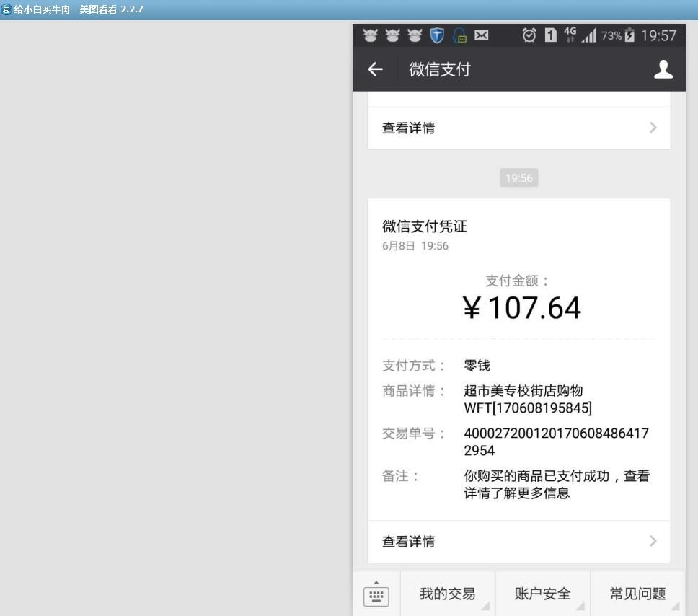This screenshot has height=616, width=698.
Task: Tap the alarm clock status icon
Action: [529, 35]
